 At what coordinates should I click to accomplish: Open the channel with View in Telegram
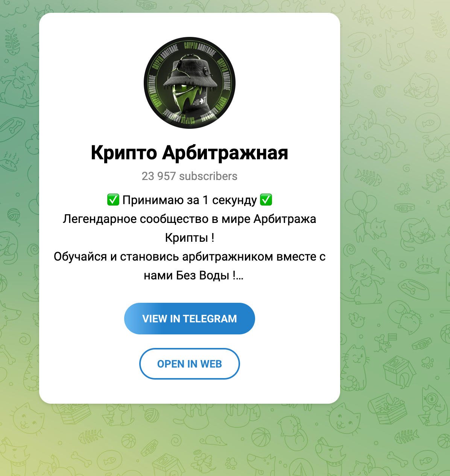coord(190,319)
